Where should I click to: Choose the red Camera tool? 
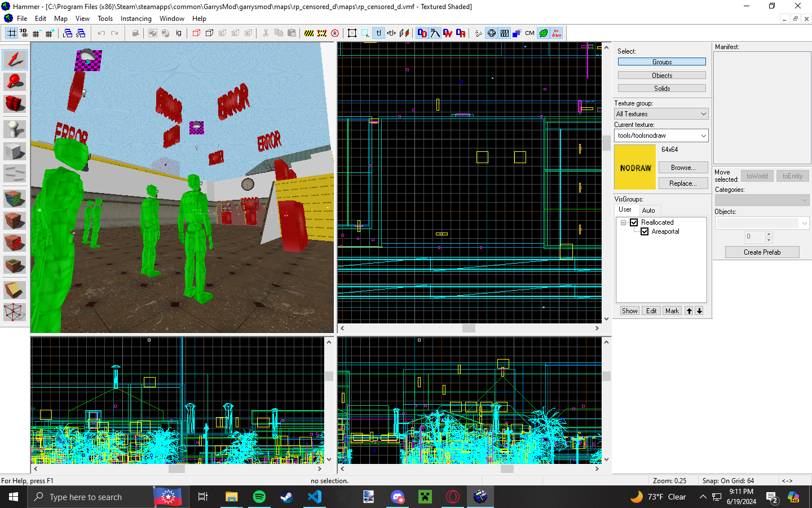point(15,104)
